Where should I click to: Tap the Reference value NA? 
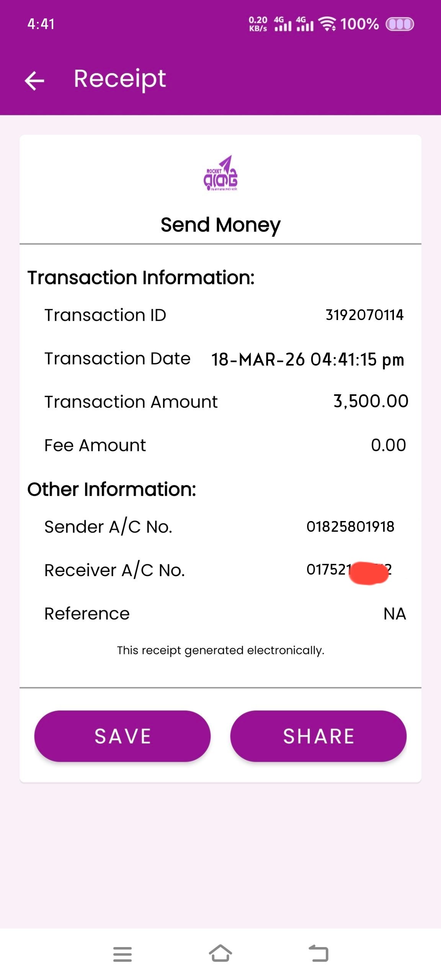tap(394, 614)
